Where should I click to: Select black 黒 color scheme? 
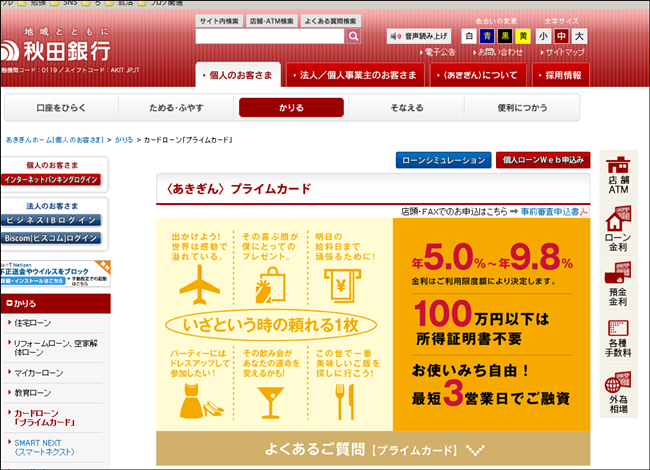(x=505, y=36)
